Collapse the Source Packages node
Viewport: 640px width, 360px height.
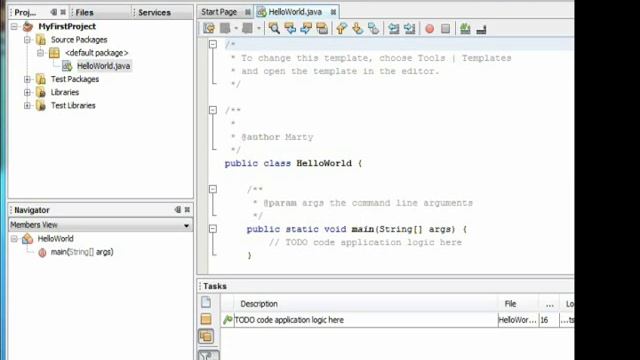pos(27,40)
